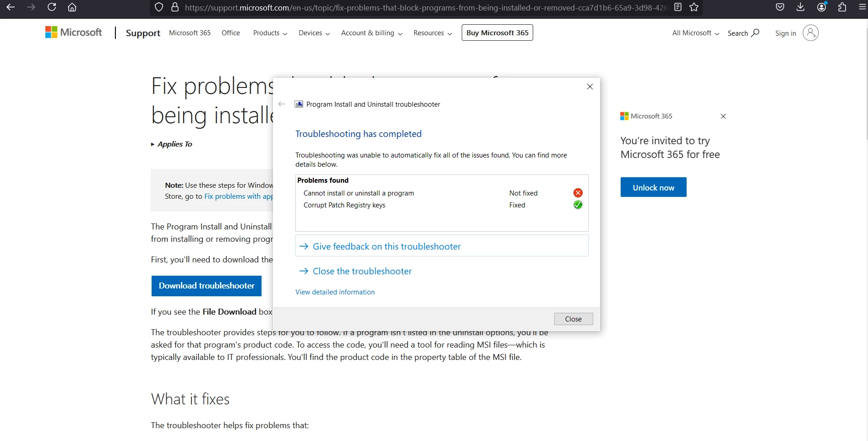Open the browser home icon
Image resolution: width=868 pixels, height=441 pixels.
pos(72,7)
